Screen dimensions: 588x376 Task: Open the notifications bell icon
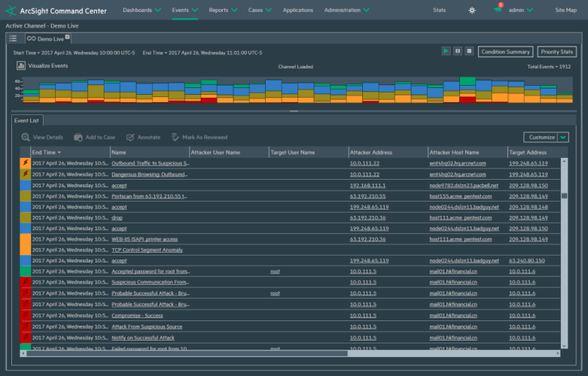[x=498, y=11]
